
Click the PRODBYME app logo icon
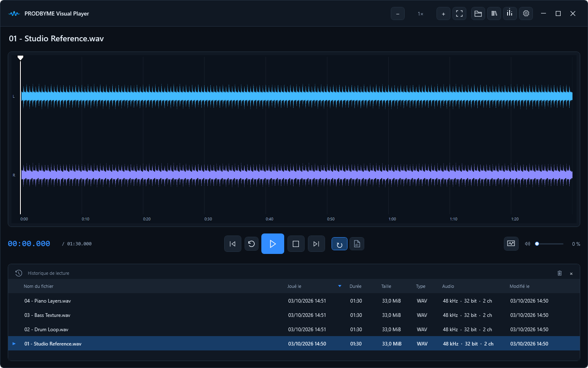[14, 13]
